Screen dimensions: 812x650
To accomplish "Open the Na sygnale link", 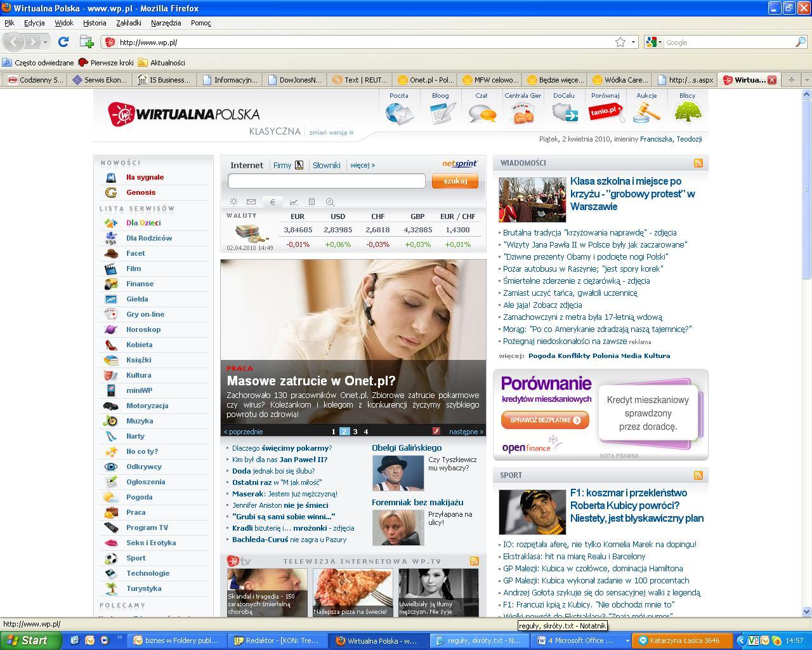I will coord(145,177).
